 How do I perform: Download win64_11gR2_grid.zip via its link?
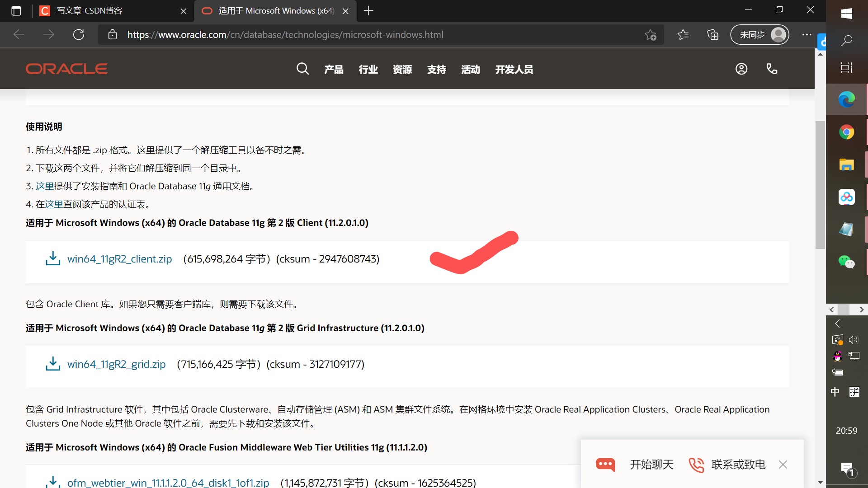[116, 364]
